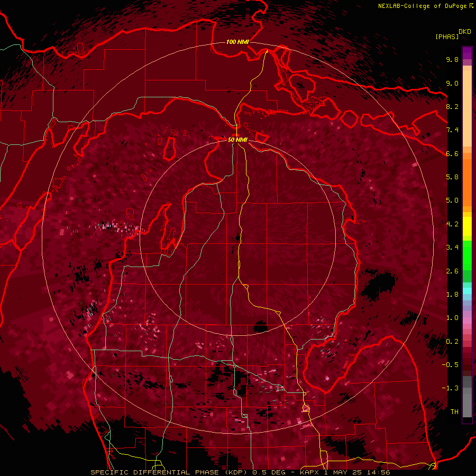Screen dimensions: 476x476
Task: Pick the yellow segment of the color bar
Action: point(467,226)
